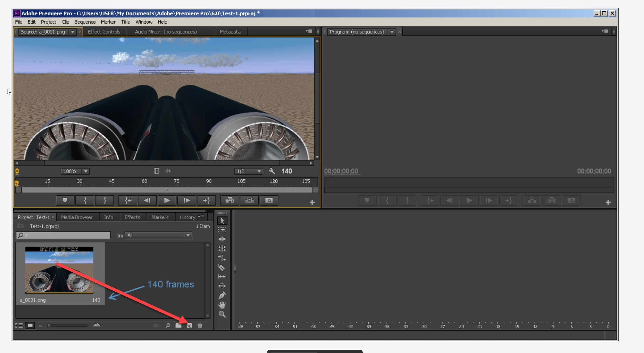Viewport: 644px width, 353px height.
Task: Open the Sequence menu
Action: (x=85, y=22)
